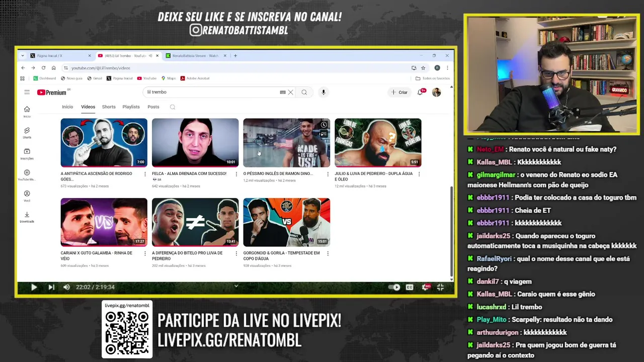Open the 'Todos os favoritos' bookmarks folder
644x362 pixels.
[x=433, y=78]
